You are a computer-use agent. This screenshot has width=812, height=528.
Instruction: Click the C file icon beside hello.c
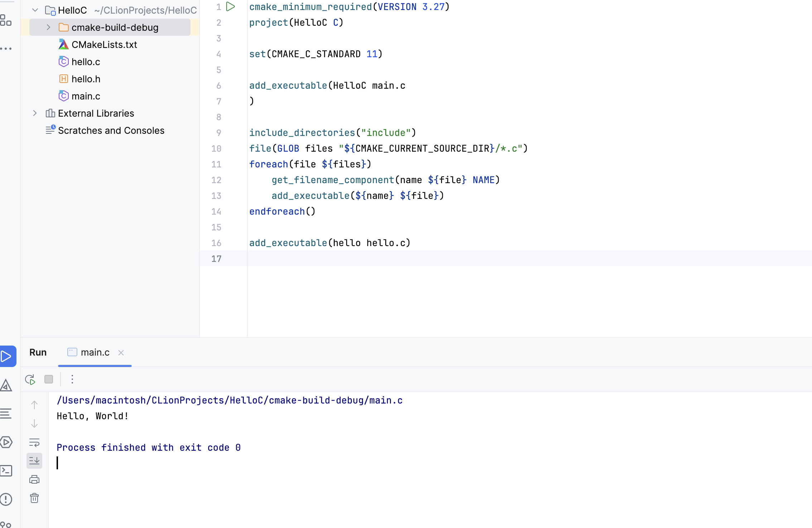[x=63, y=62]
